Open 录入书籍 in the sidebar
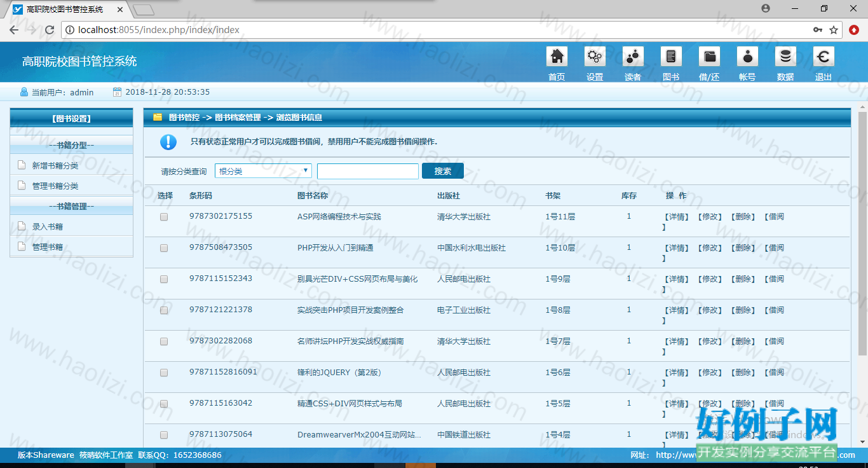868x468 pixels. [48, 226]
